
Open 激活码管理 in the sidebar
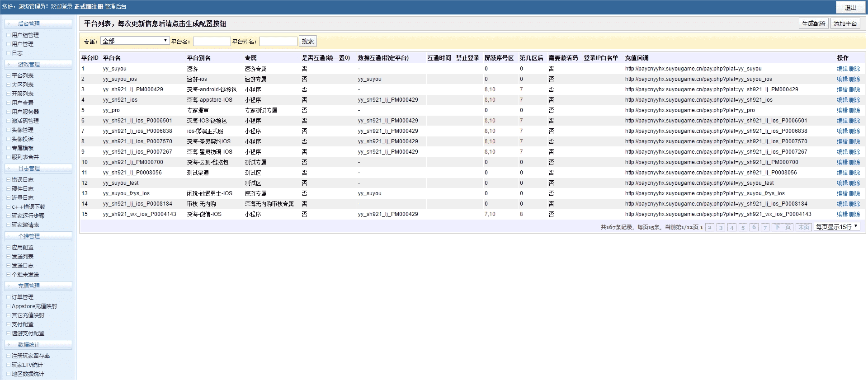(x=25, y=121)
